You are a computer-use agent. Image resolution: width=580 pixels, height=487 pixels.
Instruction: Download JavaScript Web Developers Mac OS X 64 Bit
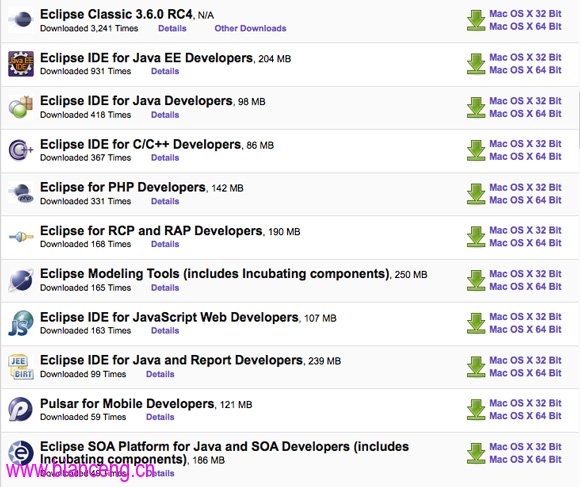525,330
